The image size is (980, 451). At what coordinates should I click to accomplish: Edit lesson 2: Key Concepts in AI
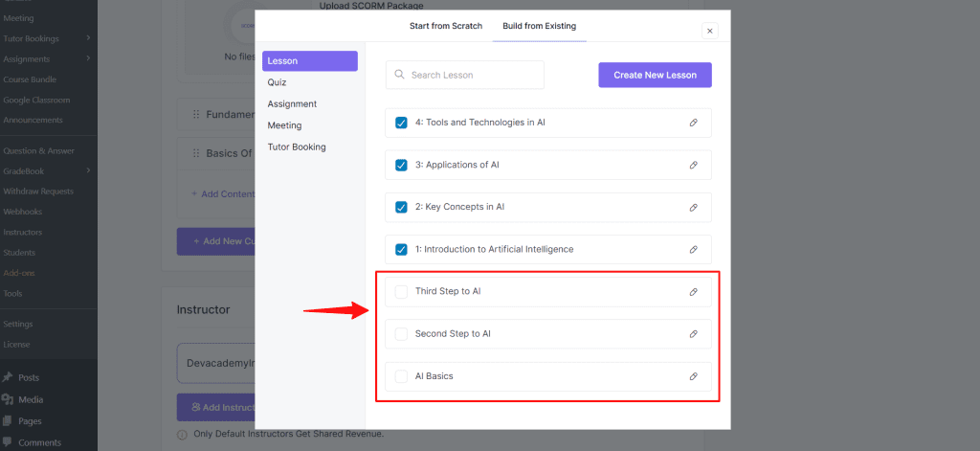pos(693,207)
